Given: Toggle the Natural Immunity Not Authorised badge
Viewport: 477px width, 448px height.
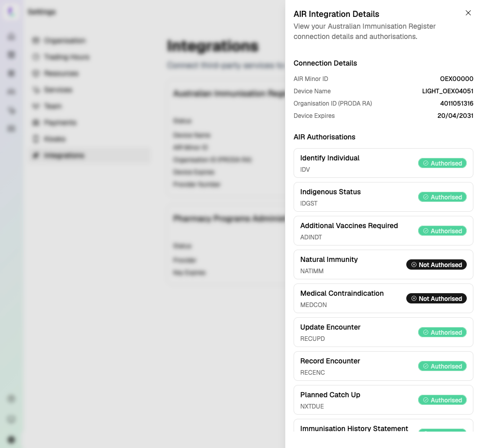Looking at the screenshot, I should (x=437, y=264).
